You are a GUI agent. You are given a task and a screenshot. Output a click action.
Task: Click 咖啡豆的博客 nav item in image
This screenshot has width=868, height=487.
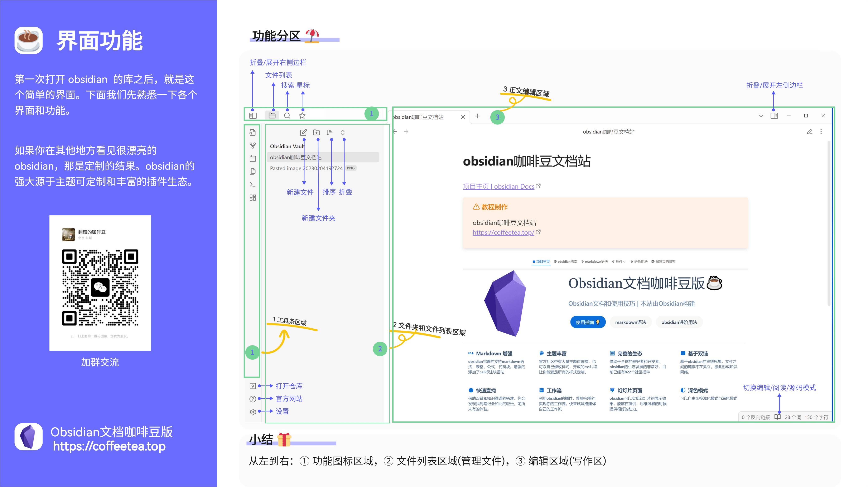(663, 261)
